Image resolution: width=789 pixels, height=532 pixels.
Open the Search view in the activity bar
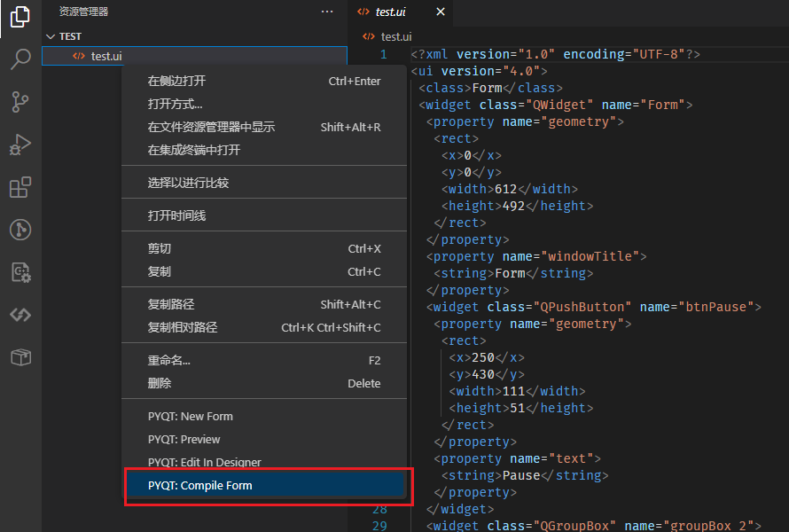[x=20, y=59]
